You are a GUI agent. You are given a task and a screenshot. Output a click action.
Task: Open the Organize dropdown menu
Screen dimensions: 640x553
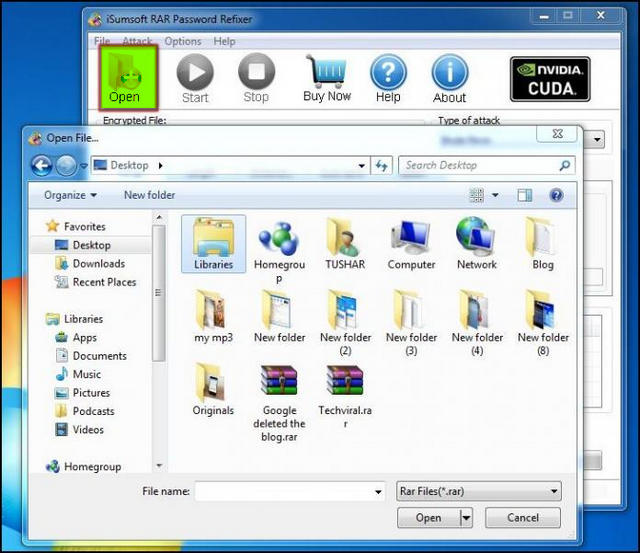point(70,195)
